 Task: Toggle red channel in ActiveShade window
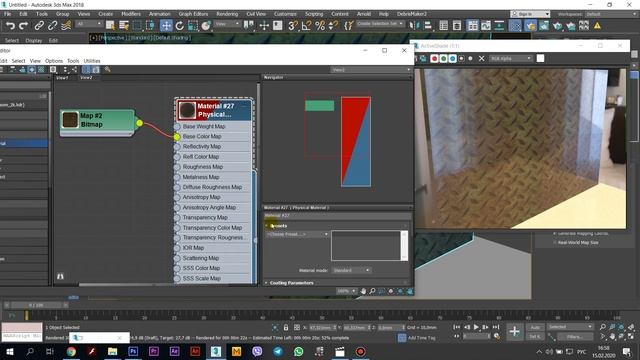click(x=434, y=58)
